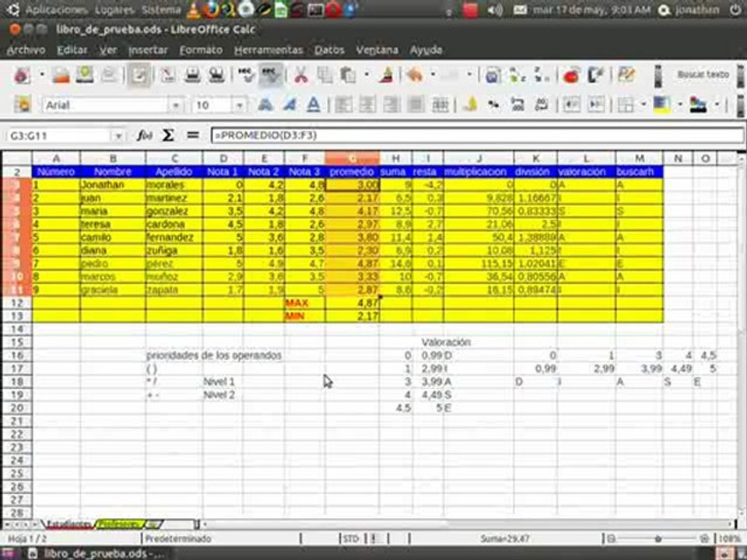Toggle Align left
747x560 pixels.
click(343, 104)
